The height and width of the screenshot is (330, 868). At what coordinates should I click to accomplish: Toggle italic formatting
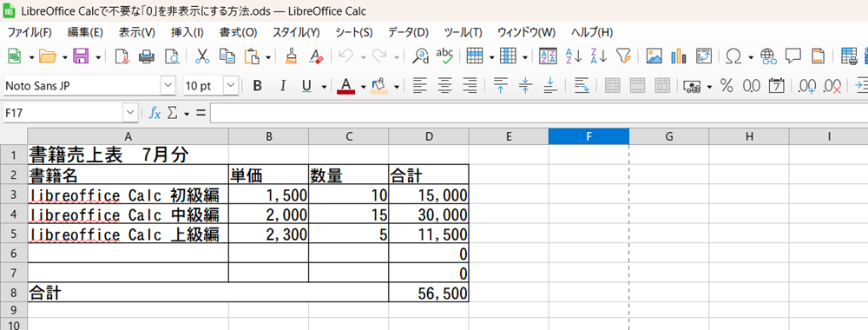283,86
